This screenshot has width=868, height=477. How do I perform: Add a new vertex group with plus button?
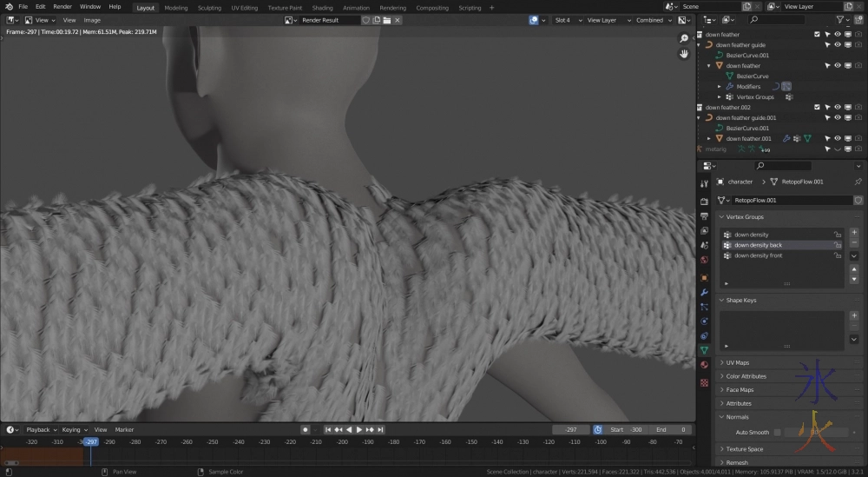click(854, 233)
